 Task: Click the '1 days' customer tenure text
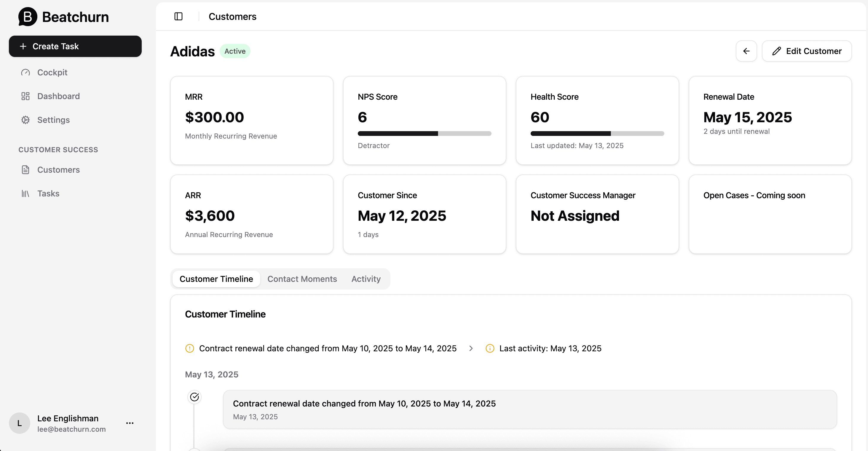pos(368,234)
